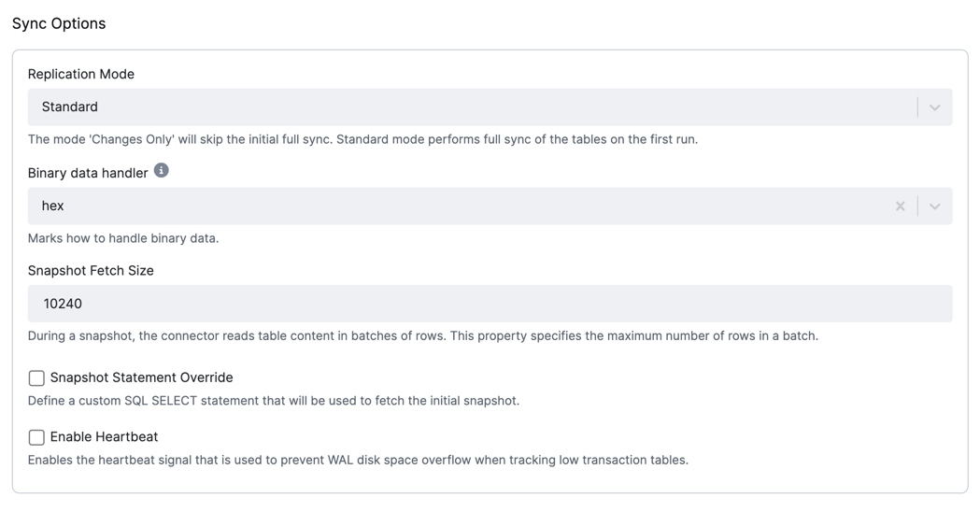Select the hex value field
The image size is (980, 512).
(x=490, y=206)
